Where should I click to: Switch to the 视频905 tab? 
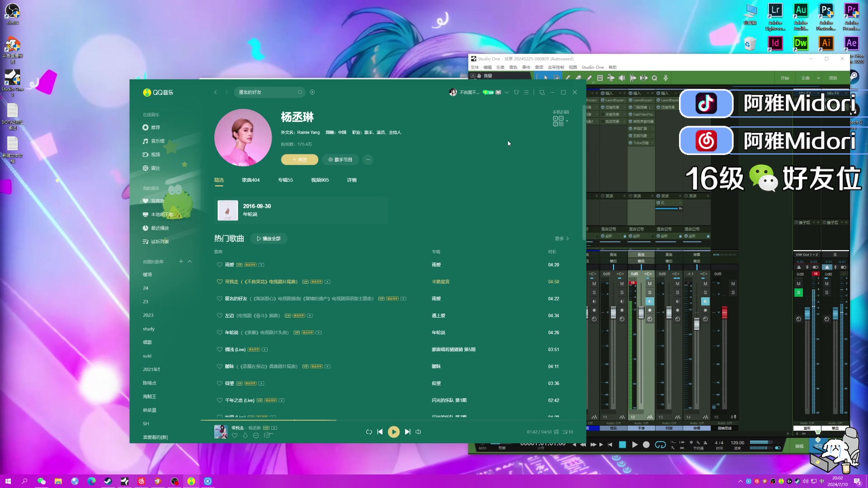pos(320,180)
